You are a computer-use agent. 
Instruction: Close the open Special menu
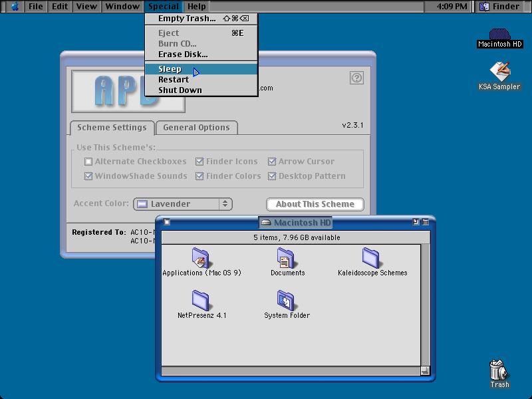point(164,7)
